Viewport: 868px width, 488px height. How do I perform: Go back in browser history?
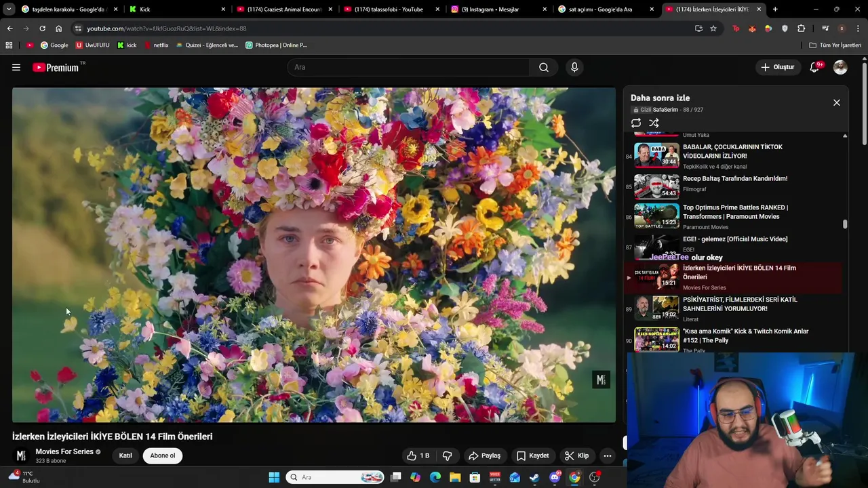click(9, 28)
